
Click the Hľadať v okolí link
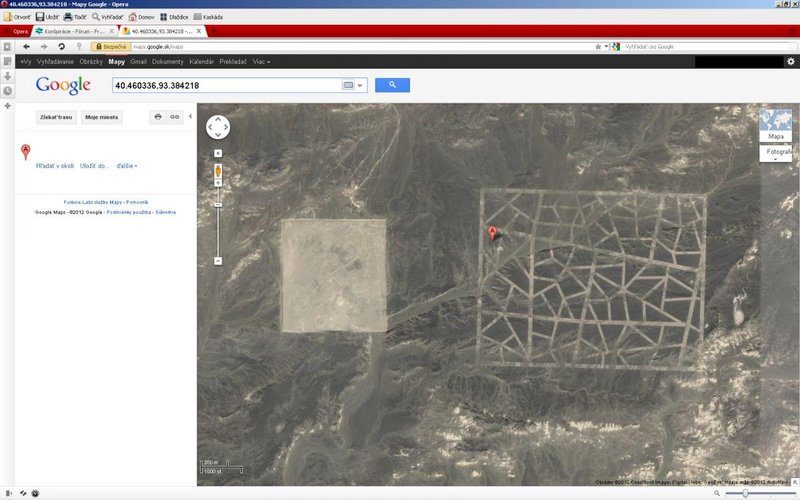tap(55, 166)
